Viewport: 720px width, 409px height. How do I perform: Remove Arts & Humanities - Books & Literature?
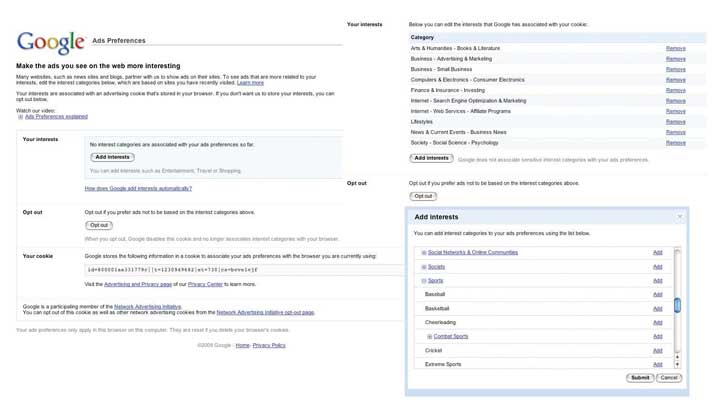[x=675, y=49]
